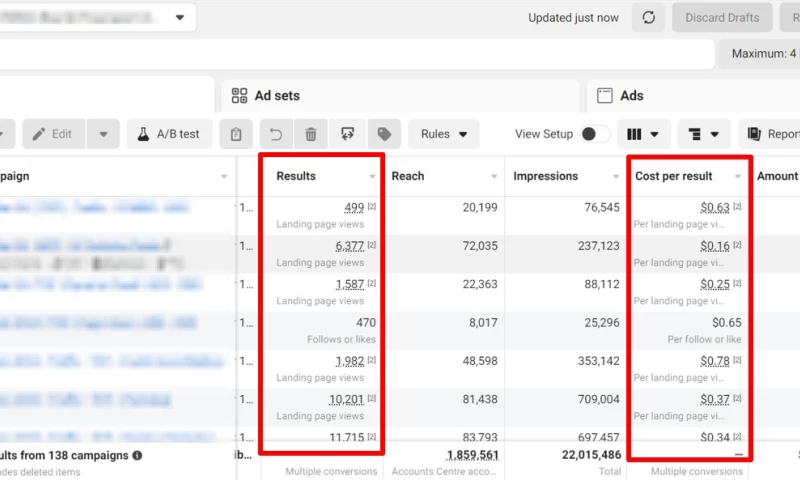Click the tag label icon
This screenshot has height=480, width=800.
[x=384, y=134]
